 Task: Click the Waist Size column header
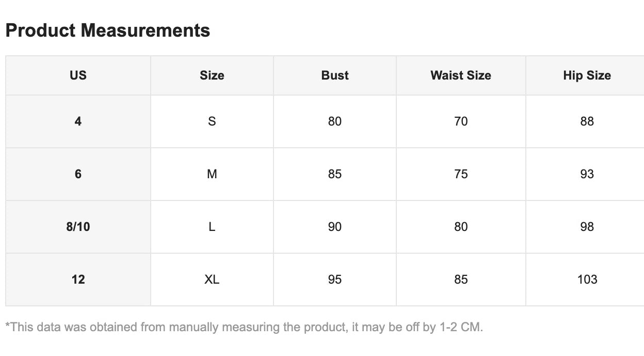[x=461, y=75]
